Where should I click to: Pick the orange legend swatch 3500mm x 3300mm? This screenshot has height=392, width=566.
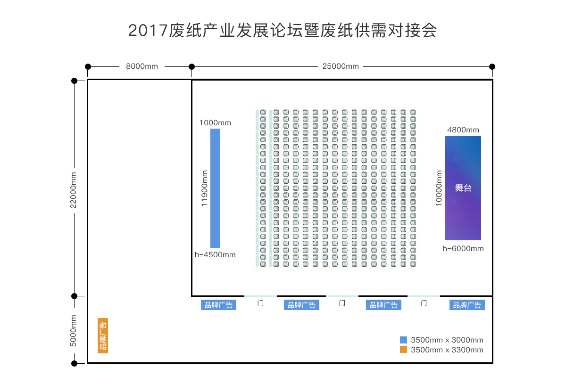click(x=403, y=350)
